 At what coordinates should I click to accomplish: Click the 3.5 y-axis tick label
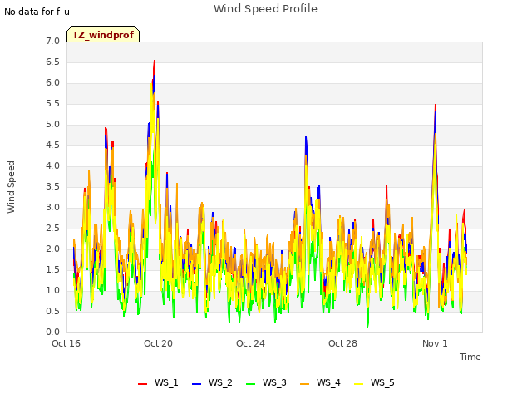point(52,187)
